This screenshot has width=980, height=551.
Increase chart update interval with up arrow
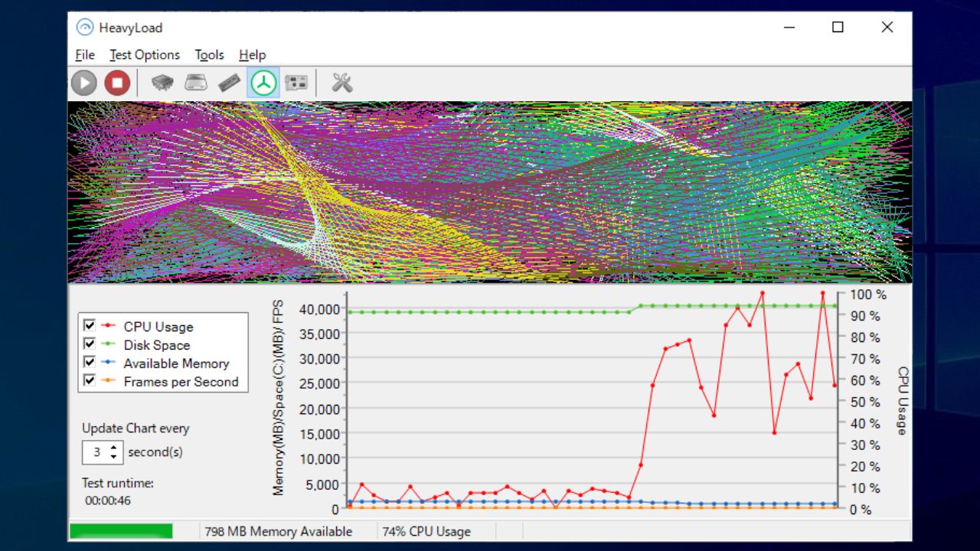(114, 447)
